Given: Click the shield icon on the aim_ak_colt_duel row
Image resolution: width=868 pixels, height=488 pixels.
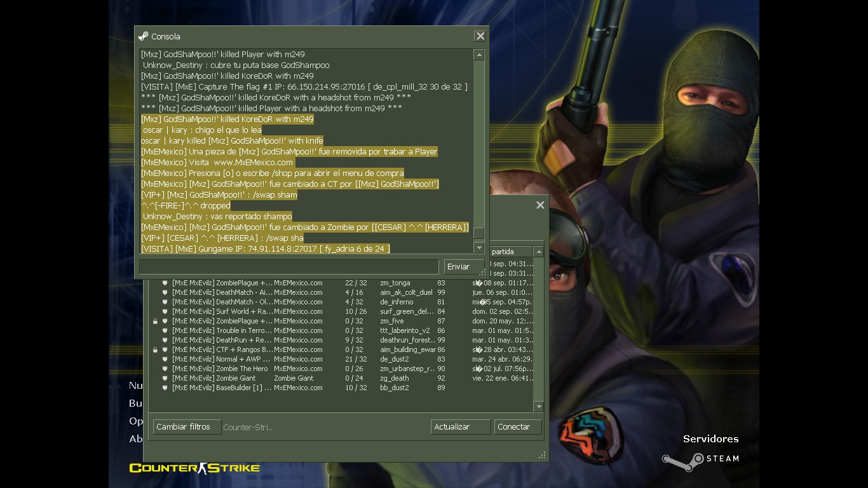Looking at the screenshot, I should coord(165,292).
